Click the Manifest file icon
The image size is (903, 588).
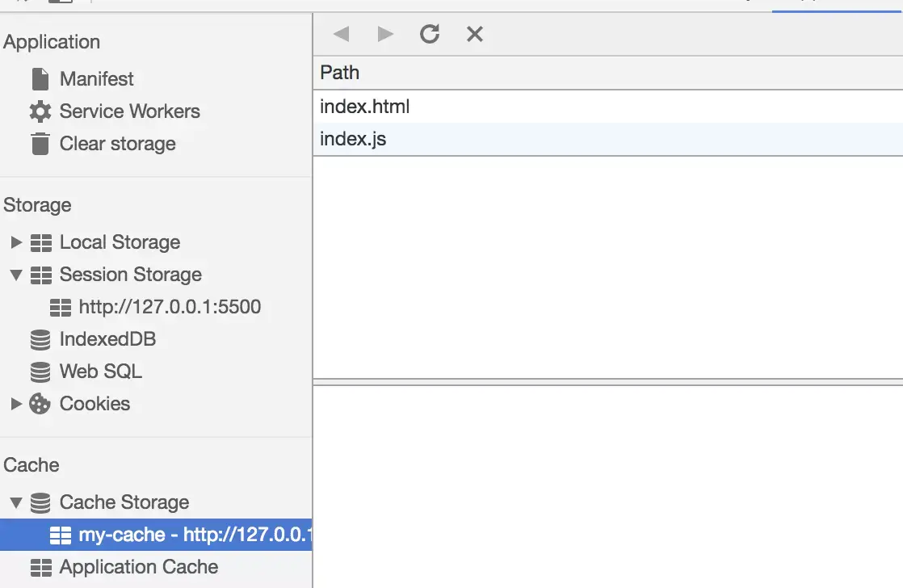40,79
